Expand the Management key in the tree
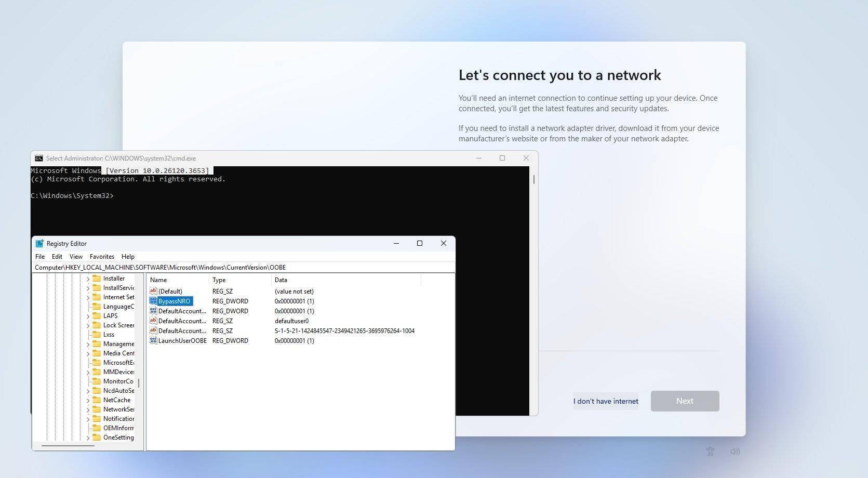This screenshot has width=868, height=478. 88,343
